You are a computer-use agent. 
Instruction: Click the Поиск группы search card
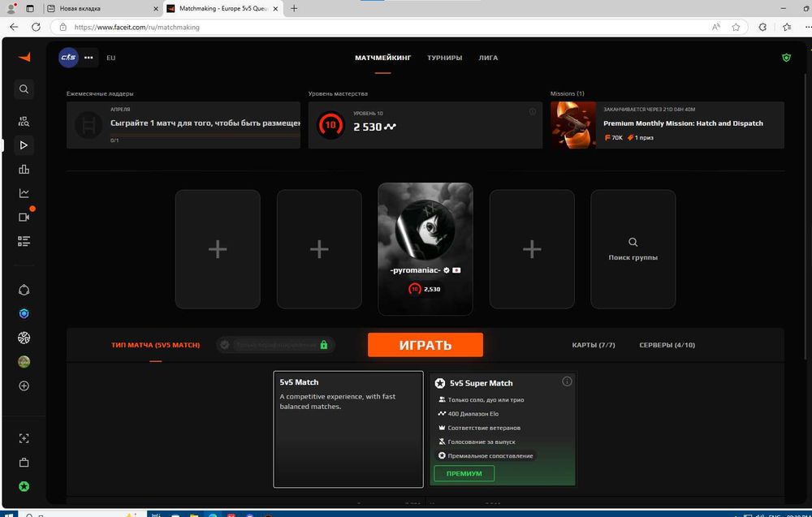point(633,249)
